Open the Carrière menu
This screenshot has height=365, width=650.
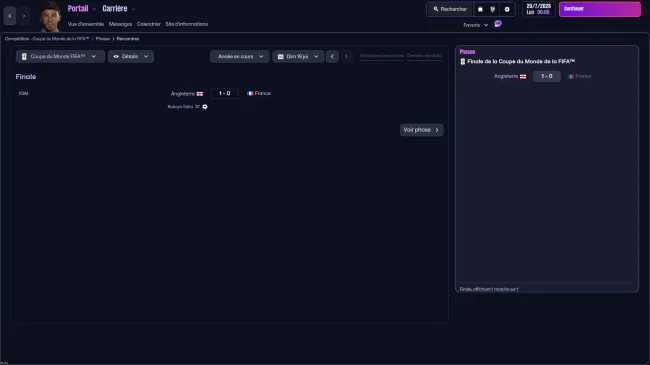click(x=115, y=9)
